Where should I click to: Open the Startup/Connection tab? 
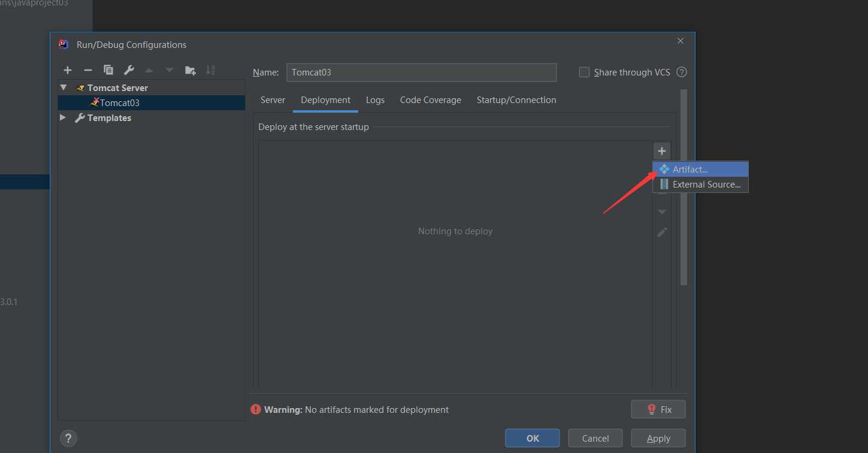(516, 100)
